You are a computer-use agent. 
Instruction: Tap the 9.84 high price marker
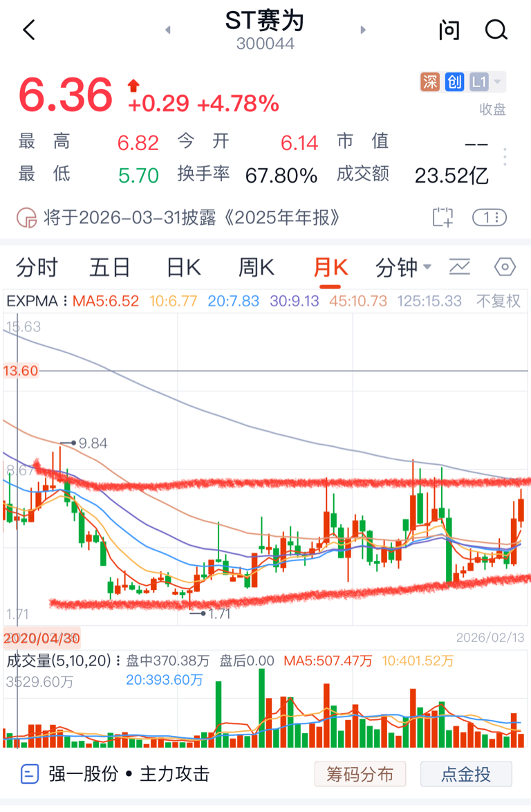click(x=84, y=443)
